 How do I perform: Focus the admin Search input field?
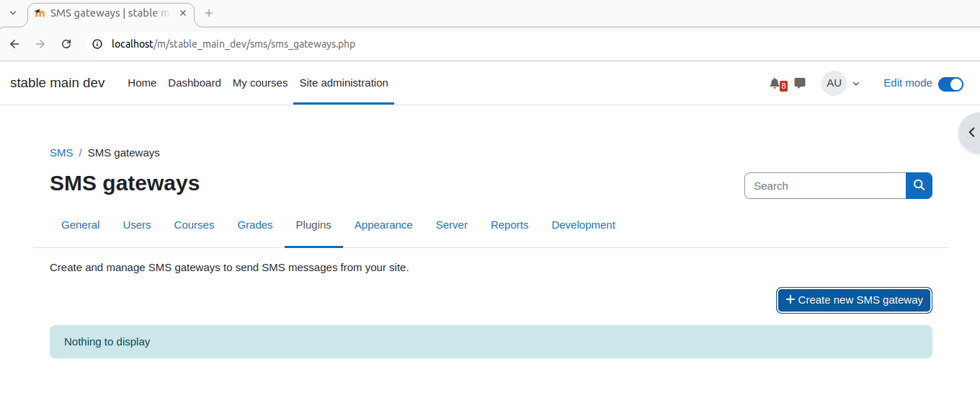pyautogui.click(x=825, y=185)
